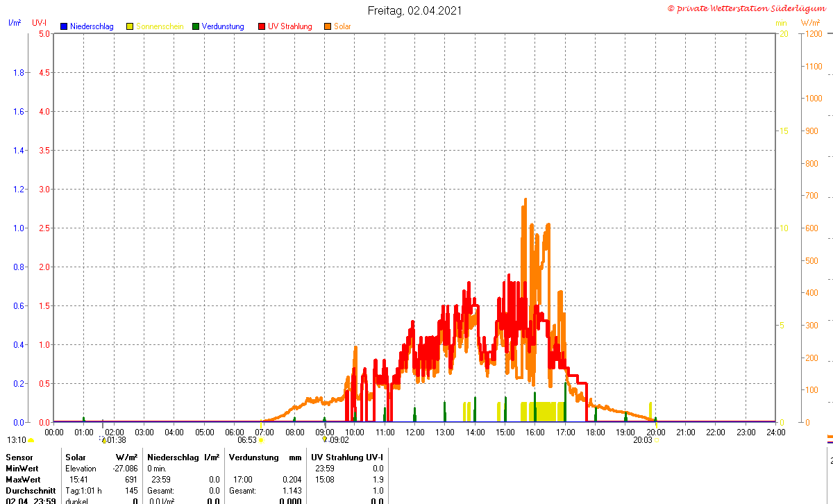
Task: Click the moonrise icon at 01:38
Action: (103, 439)
